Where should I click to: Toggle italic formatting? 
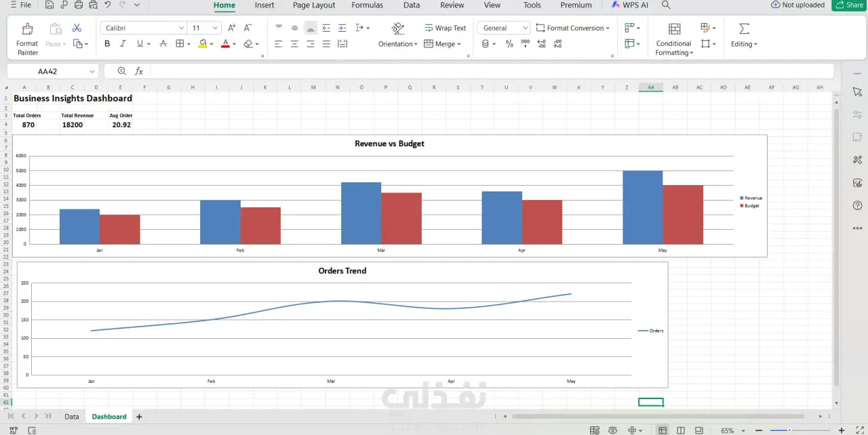coord(123,44)
